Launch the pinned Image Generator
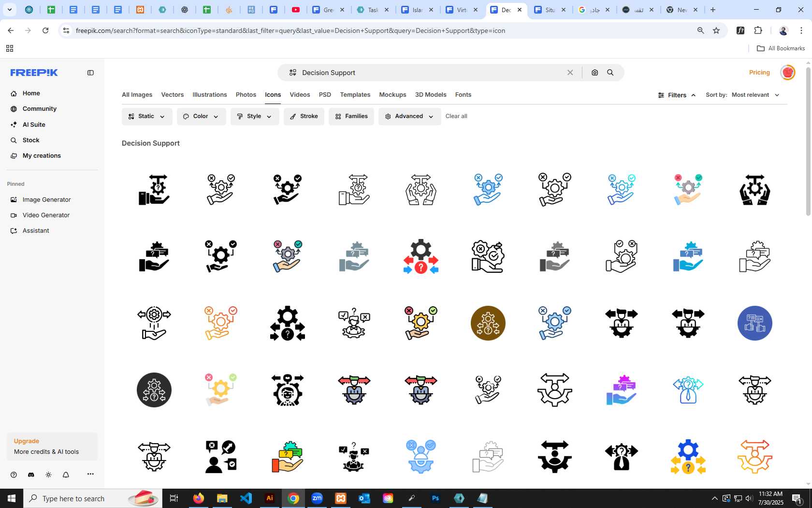 point(46,200)
